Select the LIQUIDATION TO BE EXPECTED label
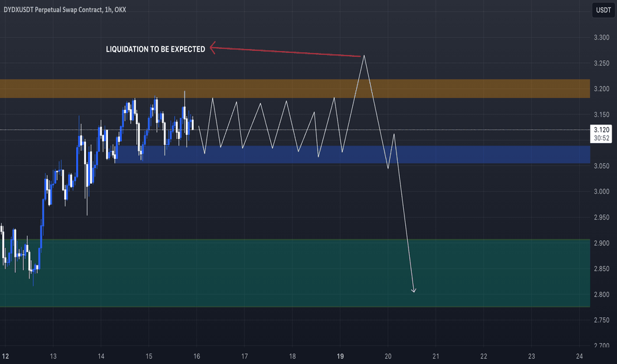617x364 pixels. point(156,49)
